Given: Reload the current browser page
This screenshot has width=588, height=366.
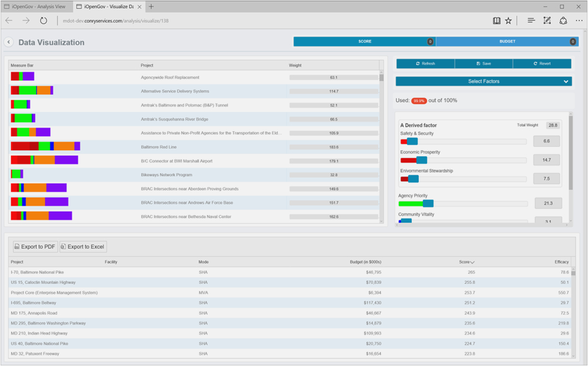Looking at the screenshot, I should tap(44, 20).
